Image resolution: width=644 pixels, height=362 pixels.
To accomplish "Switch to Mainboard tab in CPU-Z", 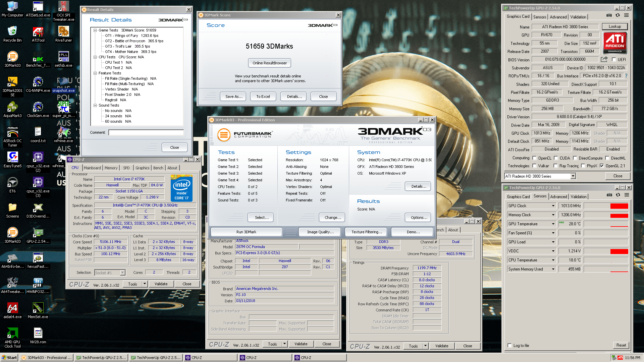I will pyautogui.click(x=92, y=168).
